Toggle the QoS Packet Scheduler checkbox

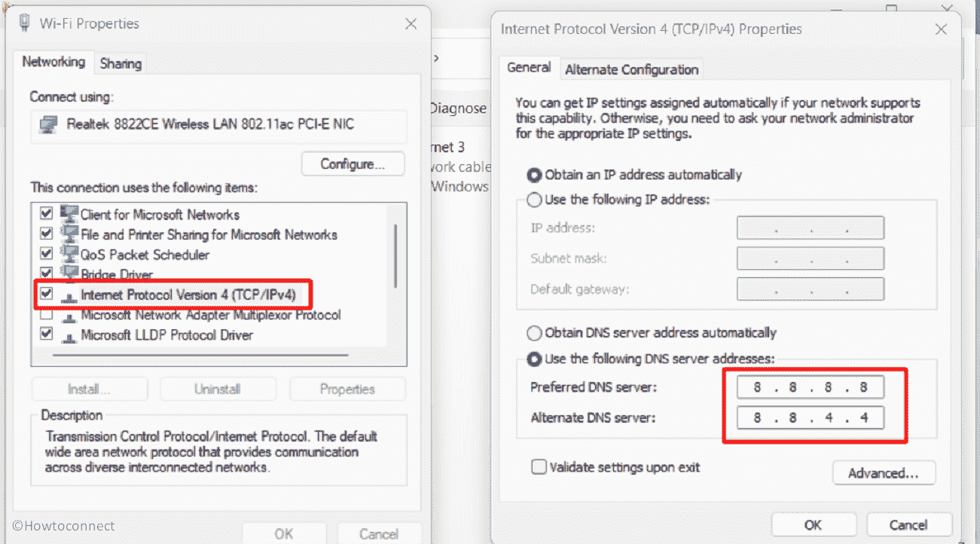(47, 254)
